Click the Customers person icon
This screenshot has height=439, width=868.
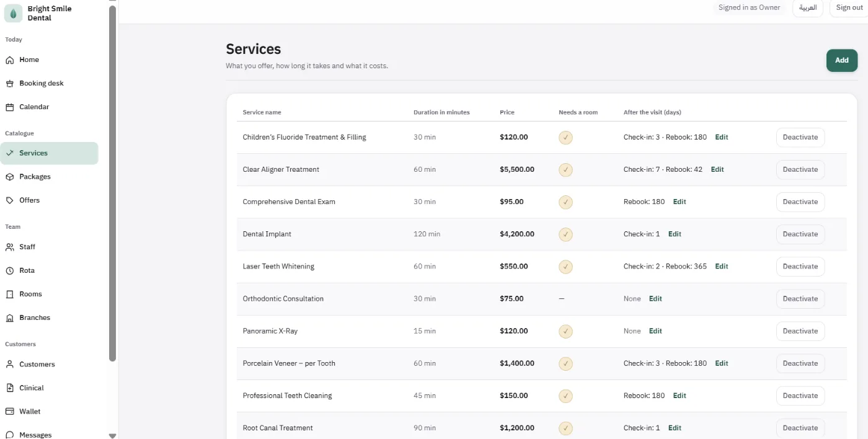coord(9,364)
